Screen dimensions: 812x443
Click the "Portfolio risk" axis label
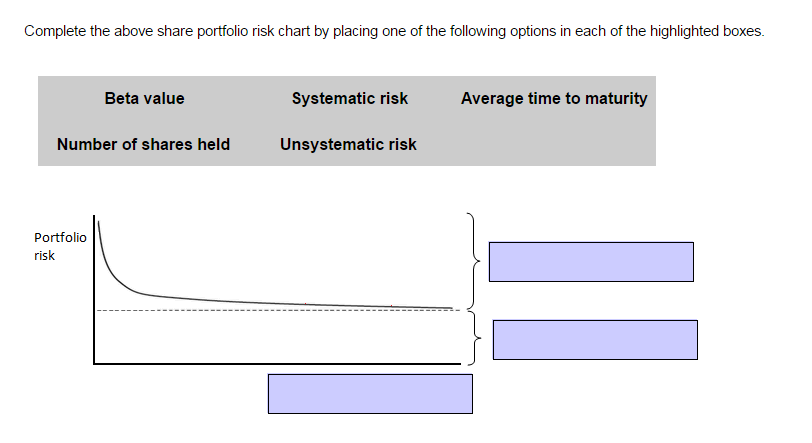tap(59, 246)
